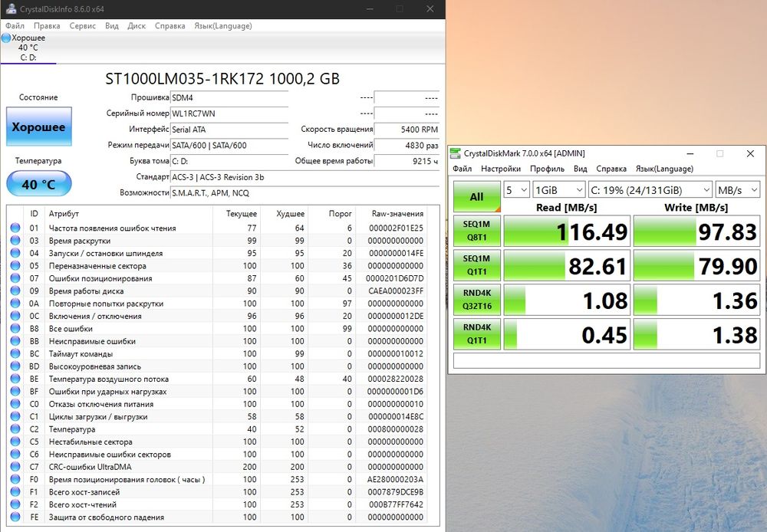The width and height of the screenshot is (767, 532).
Task: Click status icon for attribute C6
Action: tap(15, 455)
